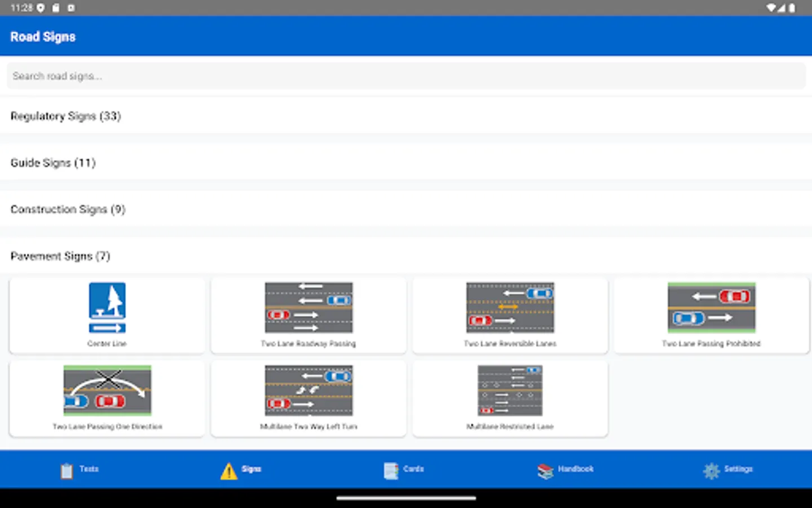
Task: Select the Signs warning triangle icon
Action: (x=228, y=470)
